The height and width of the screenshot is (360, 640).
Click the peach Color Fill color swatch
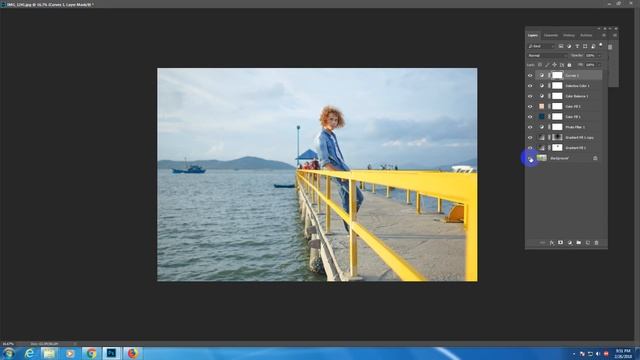542,107
